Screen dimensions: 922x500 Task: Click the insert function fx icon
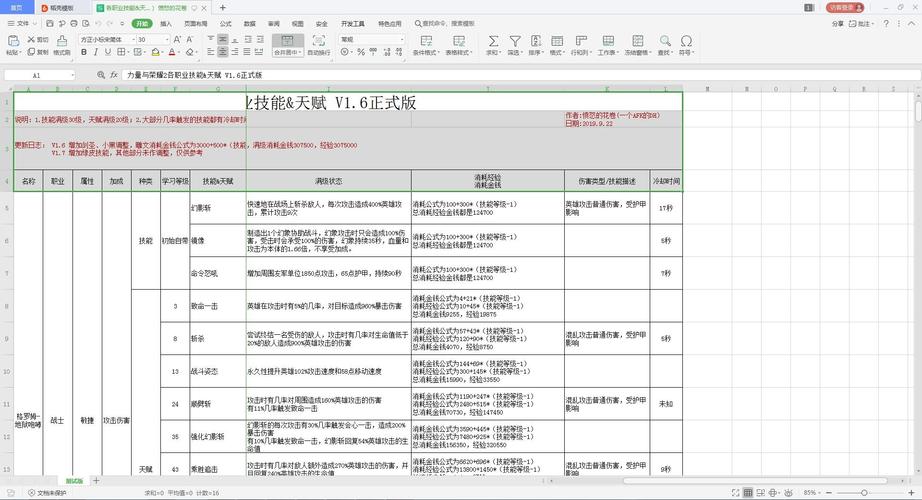click(x=113, y=75)
